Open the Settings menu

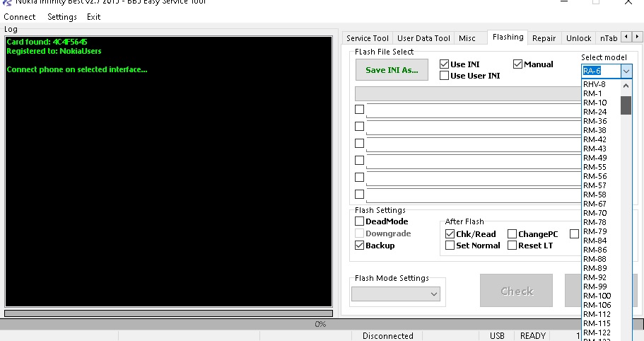point(62,17)
